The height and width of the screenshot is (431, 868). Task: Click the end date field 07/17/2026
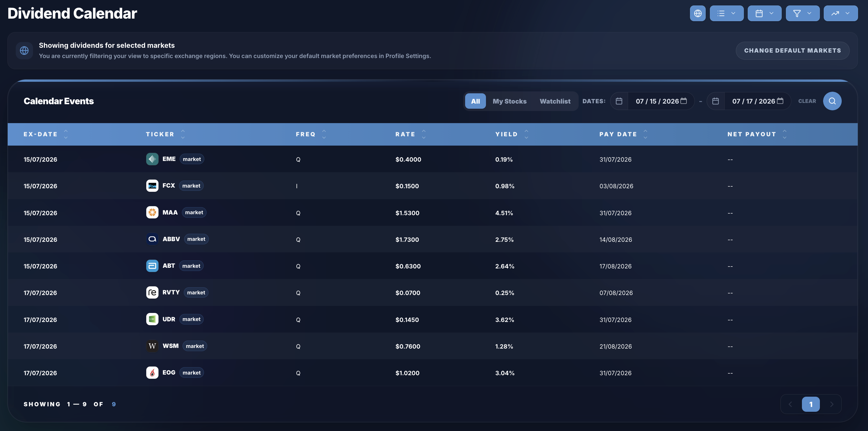coord(753,101)
